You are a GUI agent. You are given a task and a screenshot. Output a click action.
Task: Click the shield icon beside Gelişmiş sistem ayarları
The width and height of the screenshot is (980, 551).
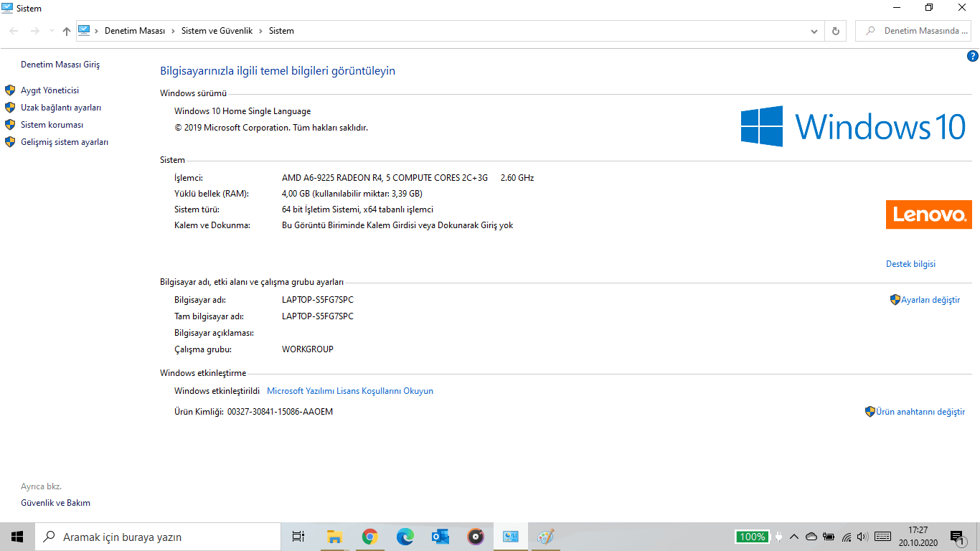pyautogui.click(x=10, y=142)
